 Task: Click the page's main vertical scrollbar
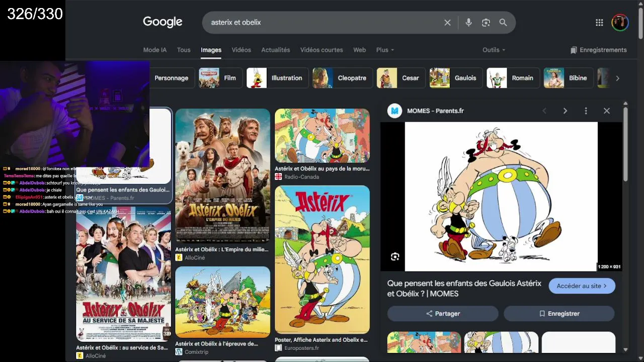pos(640,23)
